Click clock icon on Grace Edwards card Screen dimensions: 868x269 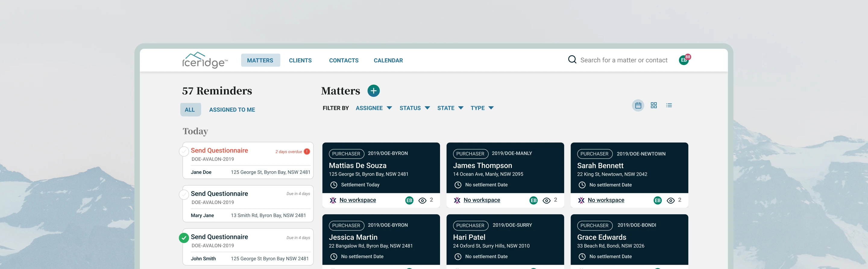point(582,257)
